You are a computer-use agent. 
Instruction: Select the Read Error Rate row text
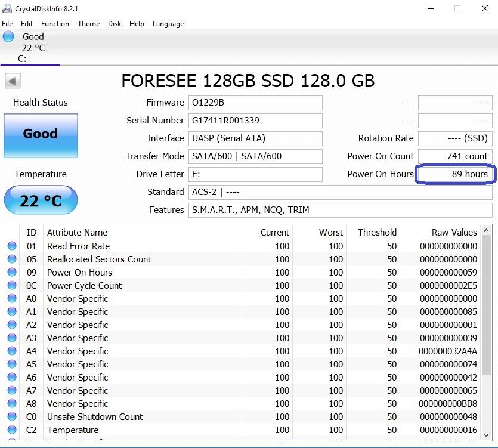click(x=79, y=246)
